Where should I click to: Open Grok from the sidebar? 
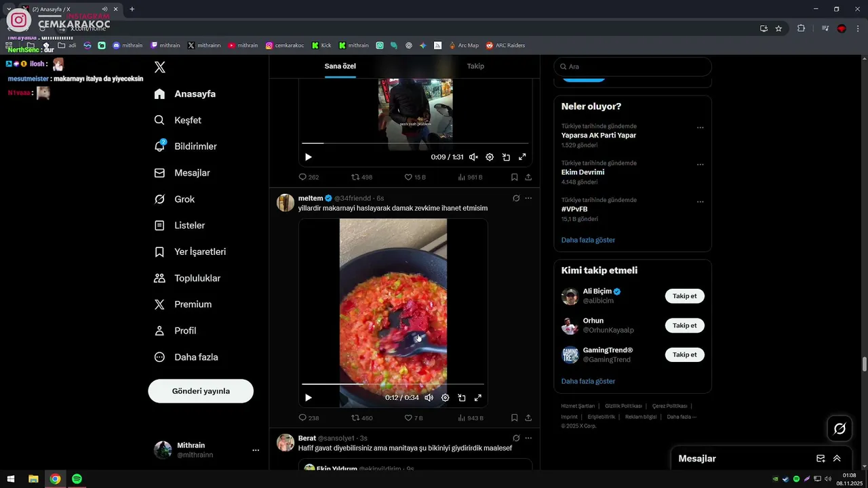click(175, 199)
